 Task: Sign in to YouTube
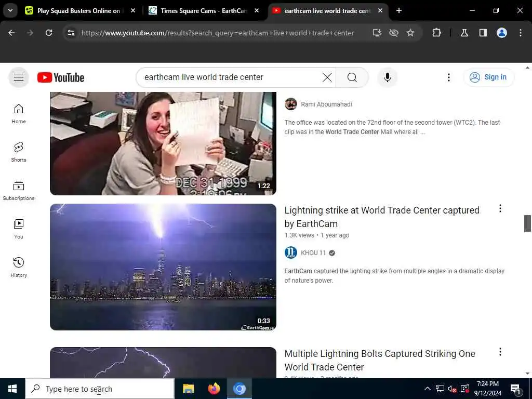pyautogui.click(x=488, y=77)
